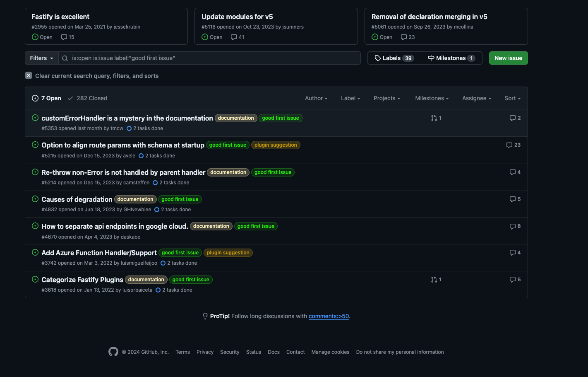This screenshot has width=588, height=377.
Task: Create a New issue
Action: click(x=508, y=58)
